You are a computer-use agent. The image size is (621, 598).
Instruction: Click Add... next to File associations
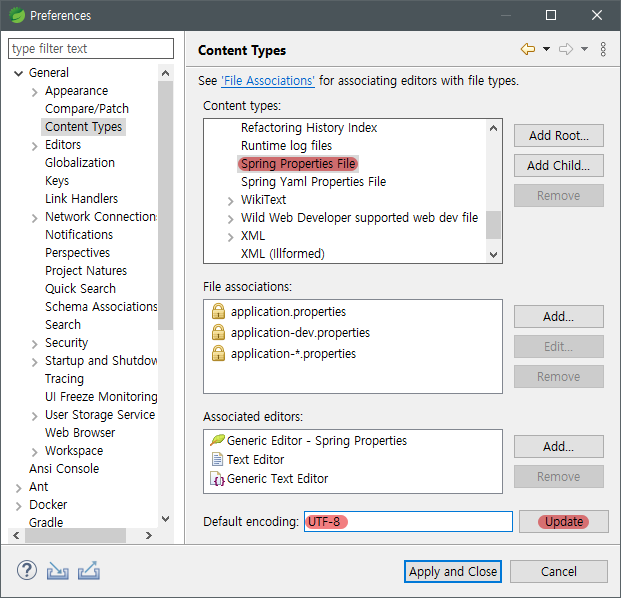(x=558, y=316)
